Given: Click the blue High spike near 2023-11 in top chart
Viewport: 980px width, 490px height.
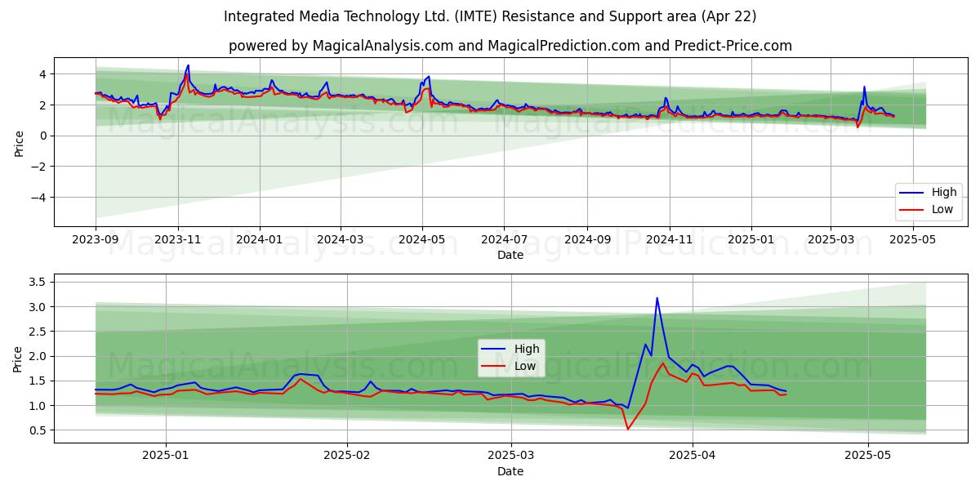Looking at the screenshot, I should pyautogui.click(x=188, y=65).
